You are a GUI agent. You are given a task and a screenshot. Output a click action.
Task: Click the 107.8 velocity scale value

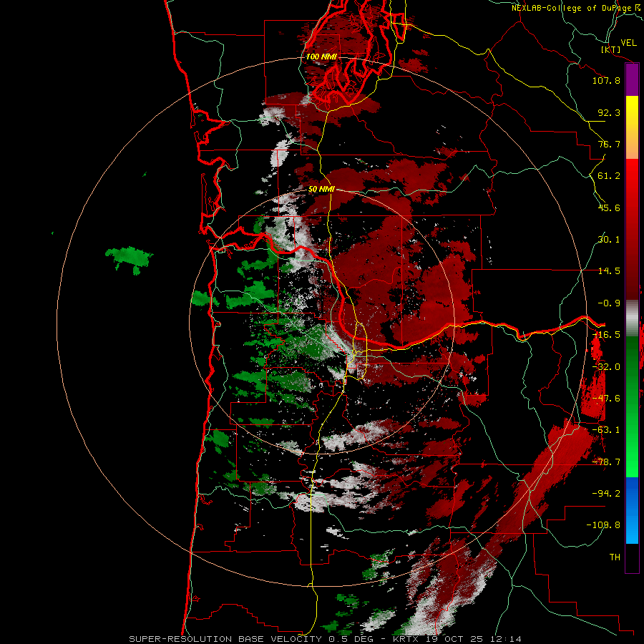pyautogui.click(x=606, y=80)
